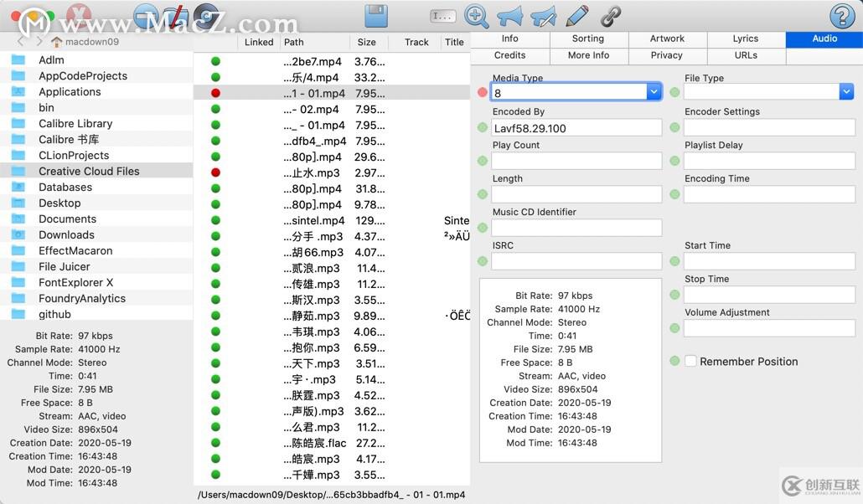Viewport: 863px width, 504px height.
Task: Click the chain link toolbar icon
Action: (610, 17)
